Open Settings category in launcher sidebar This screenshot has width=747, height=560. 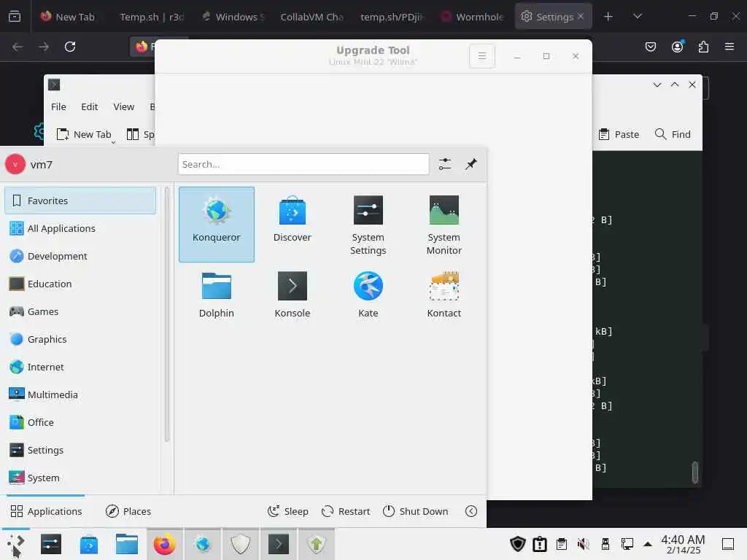(x=80, y=450)
